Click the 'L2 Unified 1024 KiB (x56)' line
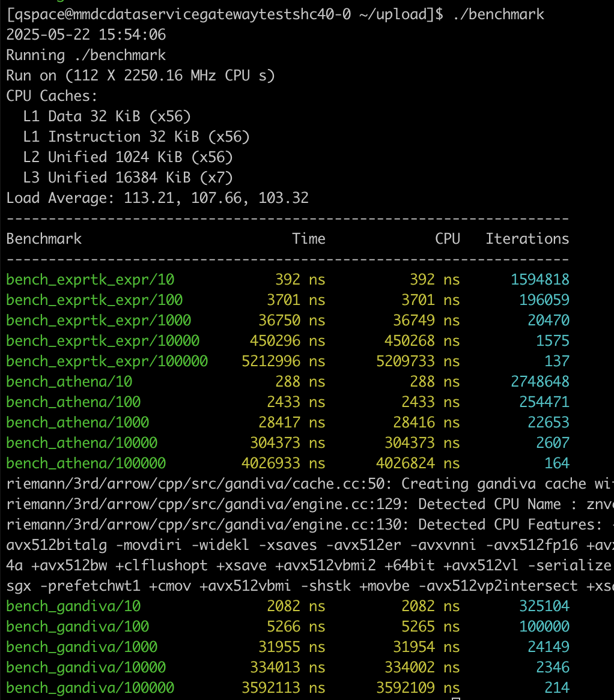Viewport: 614px width, 700px height. click(x=128, y=157)
